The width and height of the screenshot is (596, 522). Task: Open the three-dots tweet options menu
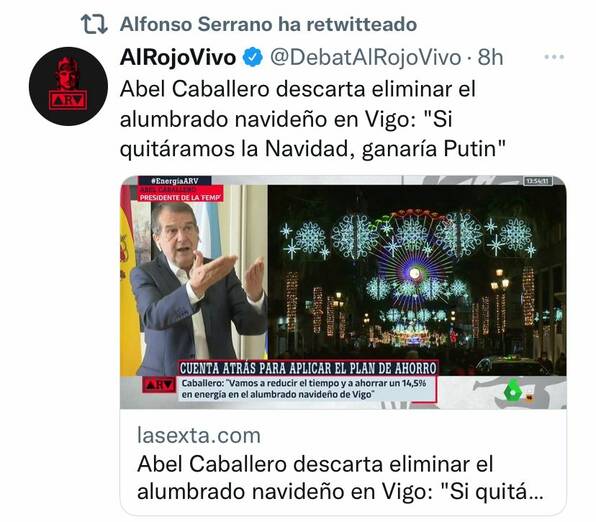tap(554, 57)
